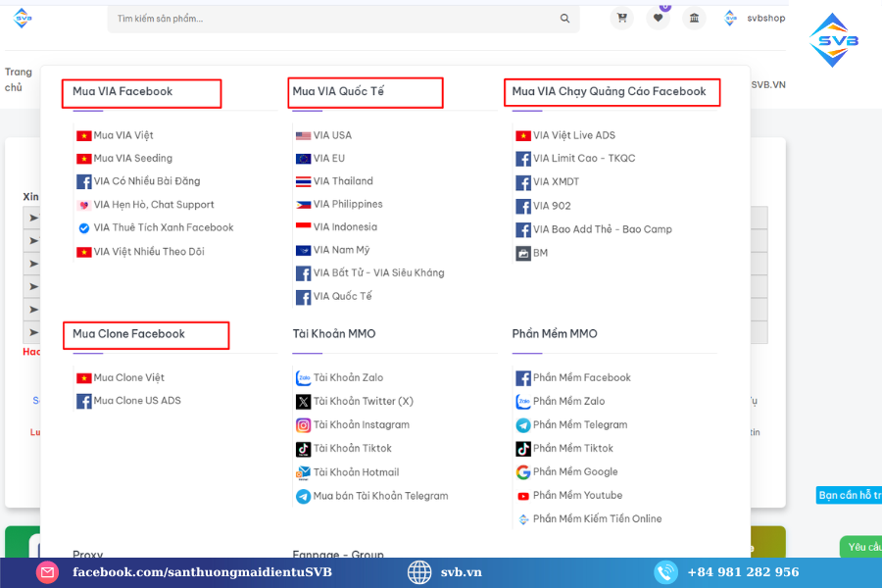
Task: Click the Instagram account icon
Action: tap(304, 425)
